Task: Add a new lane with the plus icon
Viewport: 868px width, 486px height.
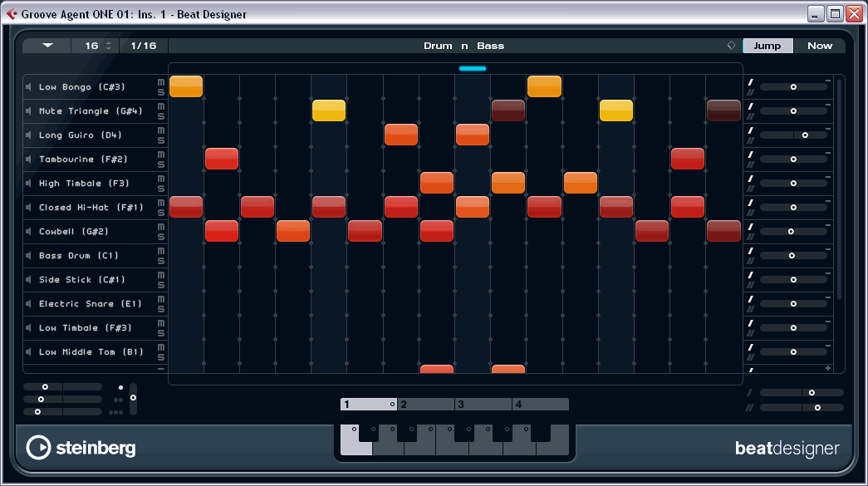Action: point(828,368)
